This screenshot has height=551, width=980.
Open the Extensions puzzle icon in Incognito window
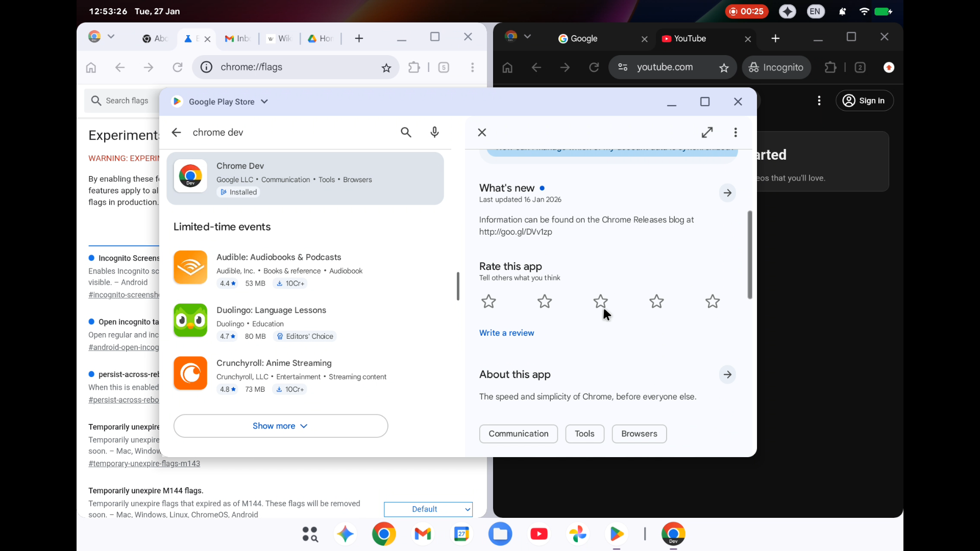coord(830,67)
